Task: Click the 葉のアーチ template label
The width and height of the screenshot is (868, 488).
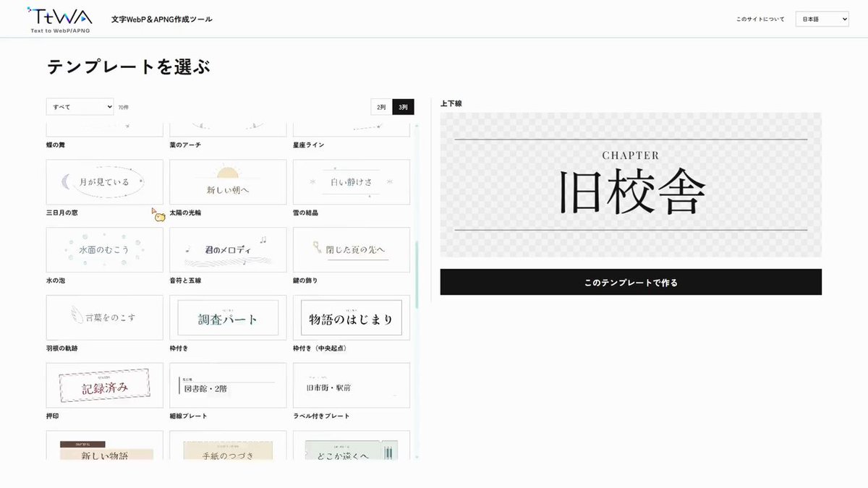Action: pyautogui.click(x=185, y=145)
